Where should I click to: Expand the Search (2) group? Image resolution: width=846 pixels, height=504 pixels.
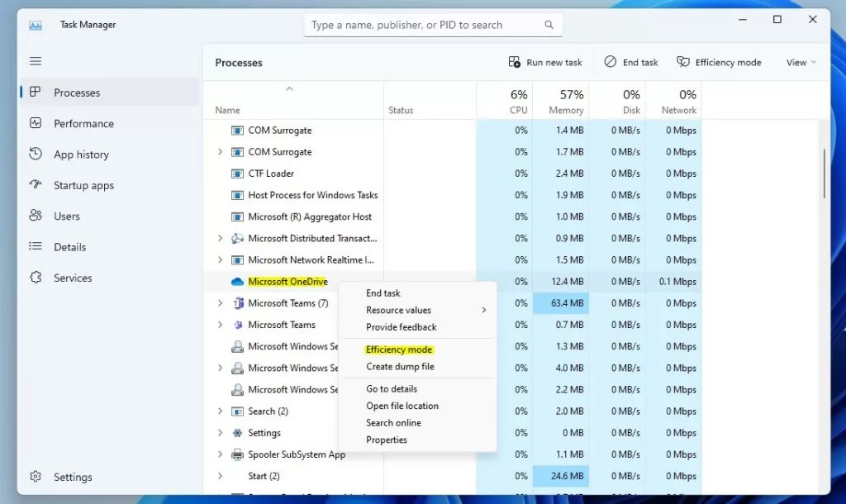pos(220,411)
